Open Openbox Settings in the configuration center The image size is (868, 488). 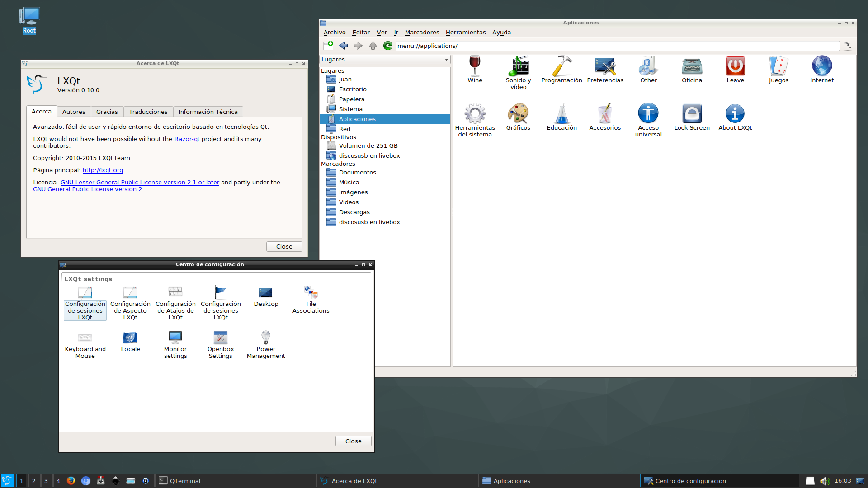click(221, 343)
